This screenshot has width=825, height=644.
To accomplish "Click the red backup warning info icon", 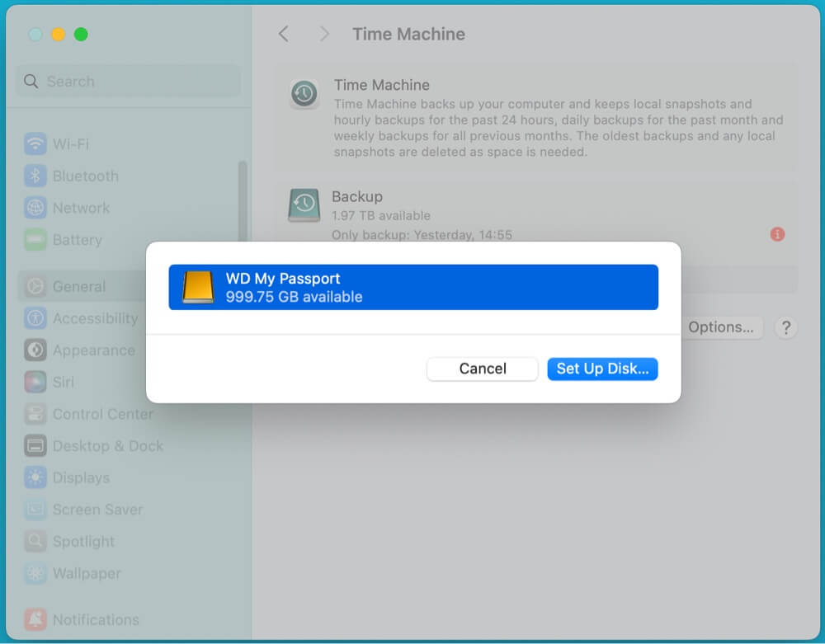I will pos(777,234).
